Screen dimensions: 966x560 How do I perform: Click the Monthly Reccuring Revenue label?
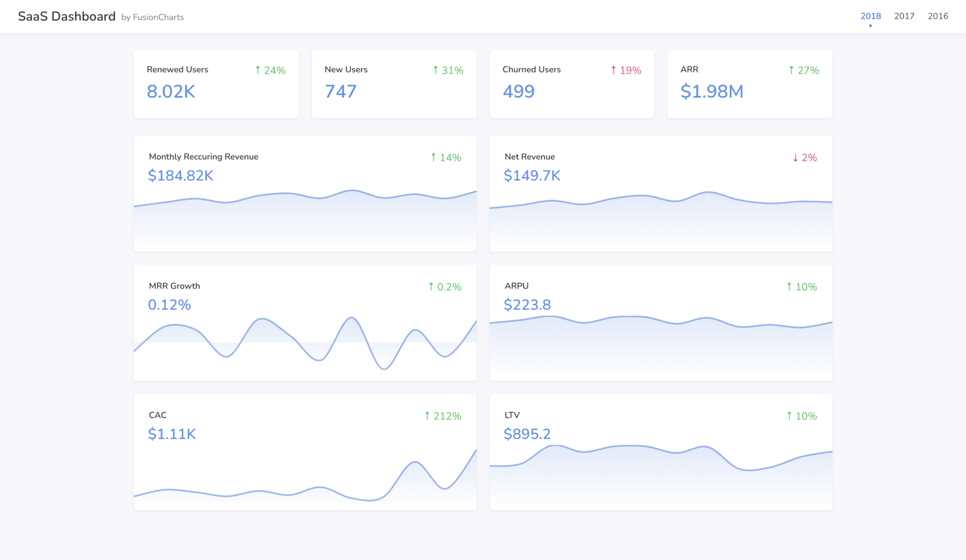(203, 156)
